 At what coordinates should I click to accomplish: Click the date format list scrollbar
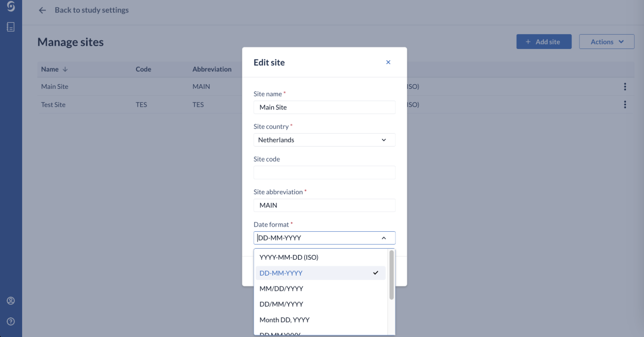391,275
